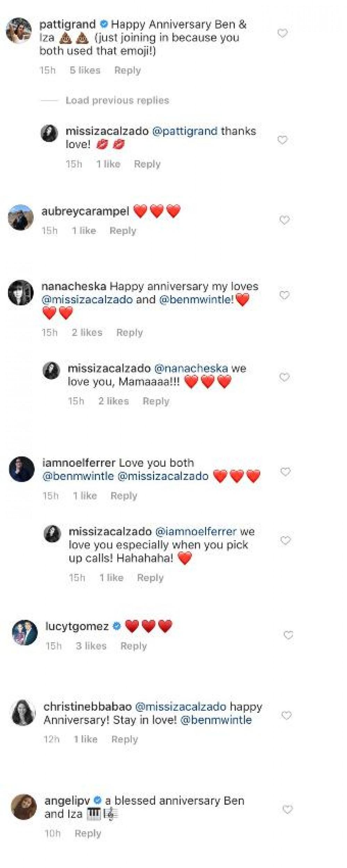Reply to angelipv's comment
347x868 pixels.
pyautogui.click(x=88, y=833)
